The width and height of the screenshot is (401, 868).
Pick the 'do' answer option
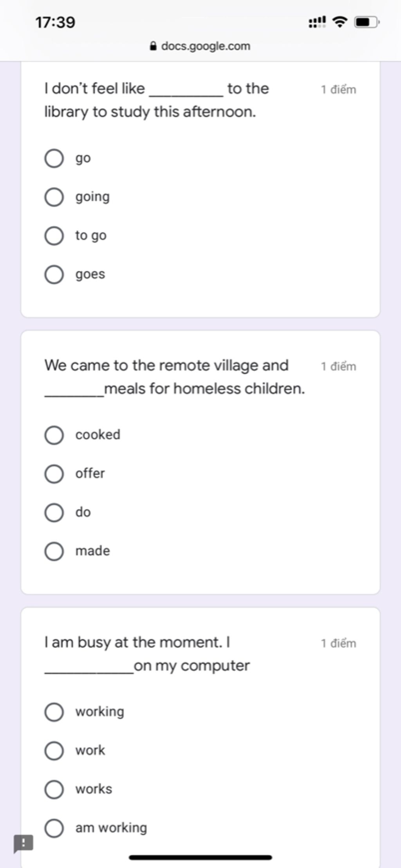click(x=54, y=512)
